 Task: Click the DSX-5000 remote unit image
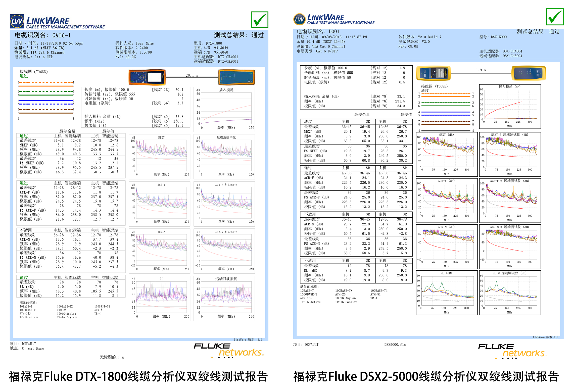(x=529, y=73)
